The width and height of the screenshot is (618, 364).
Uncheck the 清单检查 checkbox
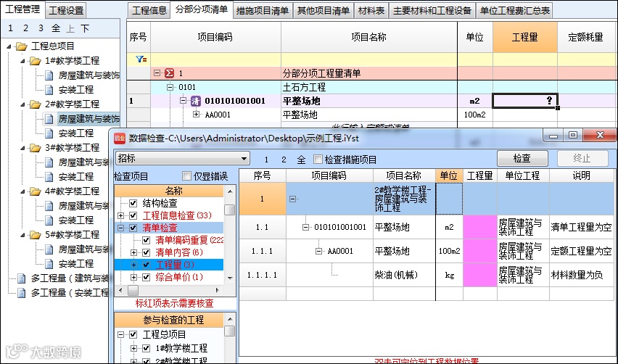tap(133, 228)
